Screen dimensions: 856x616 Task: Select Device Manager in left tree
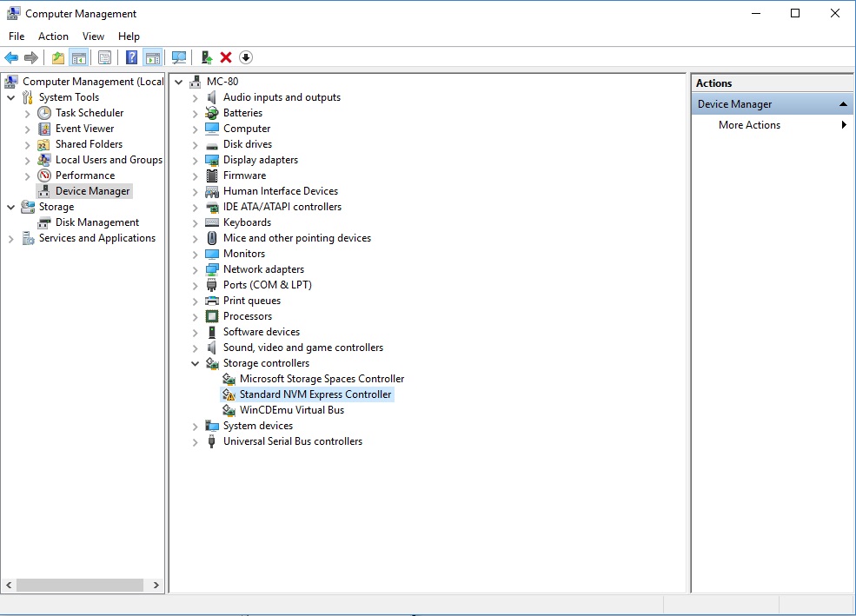tap(93, 191)
